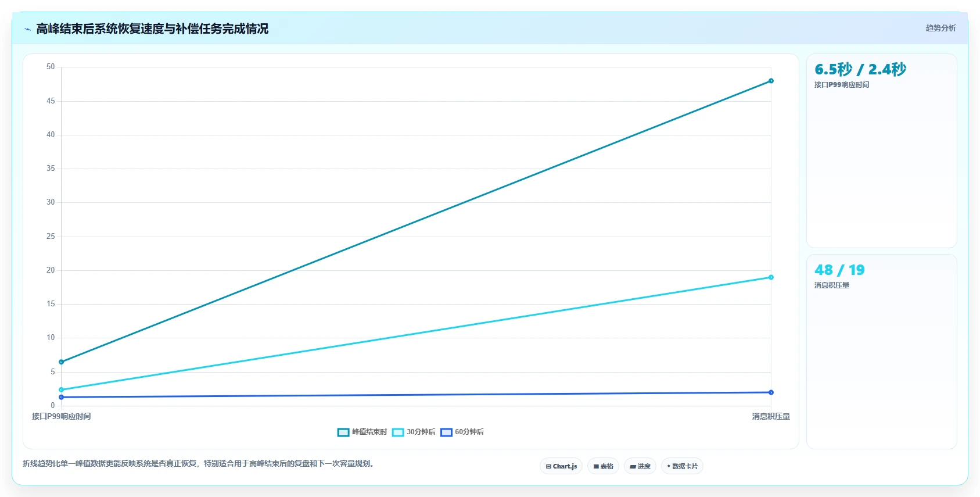
Task: Click the 30分钟后 data point at 接口P99响应时间
Action: pos(61,390)
